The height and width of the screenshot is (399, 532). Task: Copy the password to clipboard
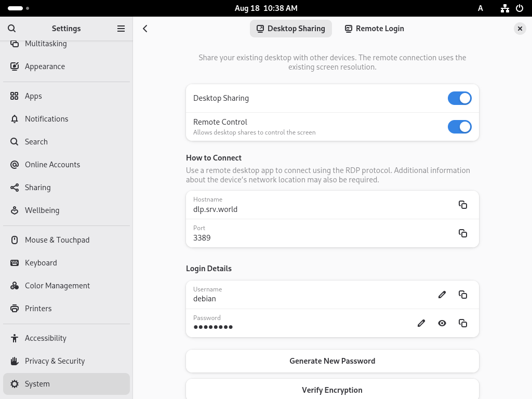(462, 323)
